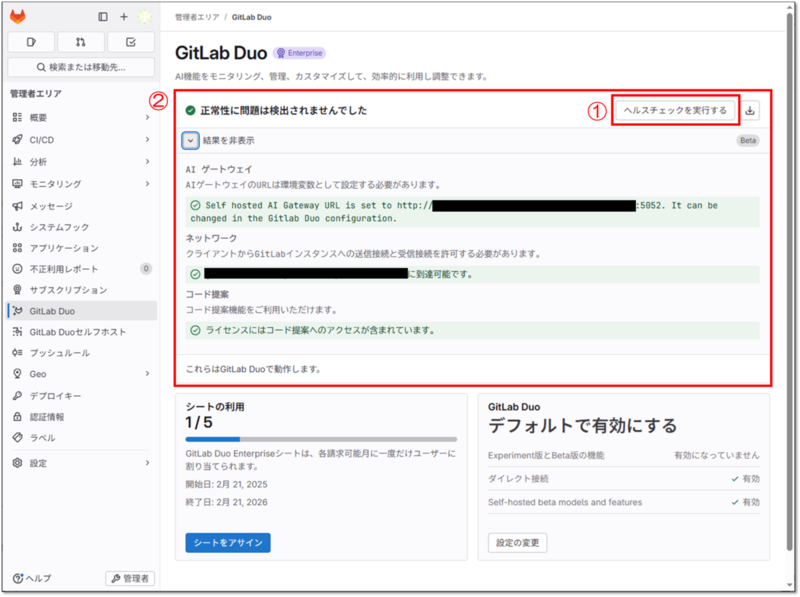Open assigned issues shortcut
The height and width of the screenshot is (597, 800).
pyautogui.click(x=31, y=42)
